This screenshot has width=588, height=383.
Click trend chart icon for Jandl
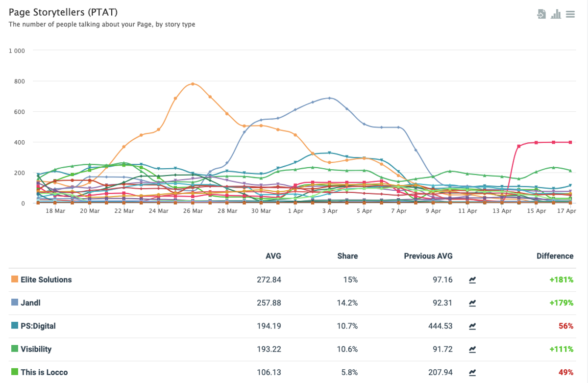472,303
